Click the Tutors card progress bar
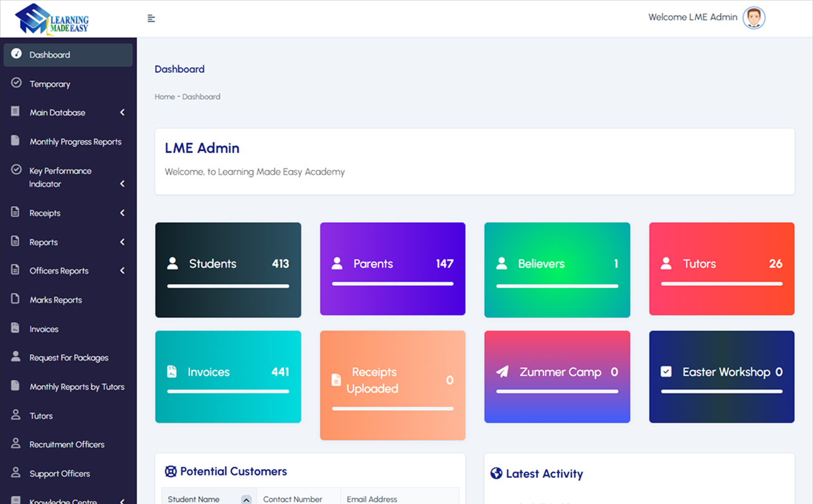The height and width of the screenshot is (504, 813). [721, 284]
